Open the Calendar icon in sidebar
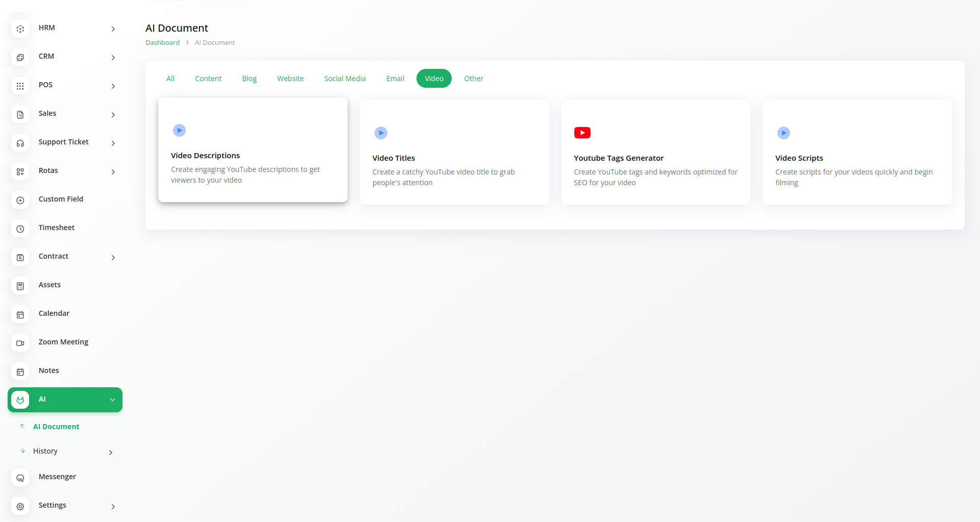Viewport: 980px width, 522px height. (x=20, y=314)
